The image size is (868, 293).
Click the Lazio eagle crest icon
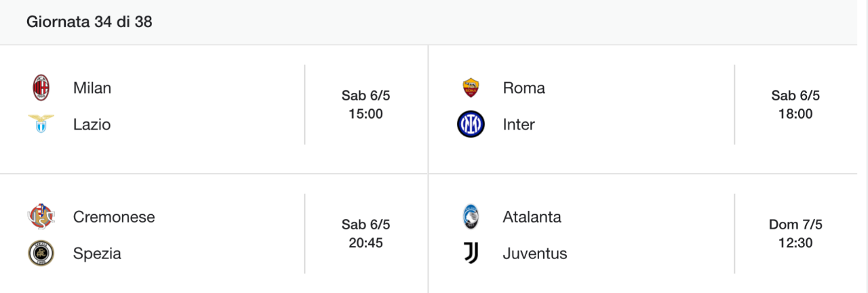click(41, 124)
